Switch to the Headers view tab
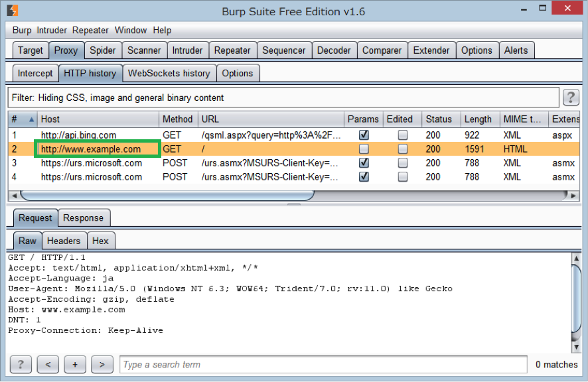The height and width of the screenshot is (382, 588). 64,241
